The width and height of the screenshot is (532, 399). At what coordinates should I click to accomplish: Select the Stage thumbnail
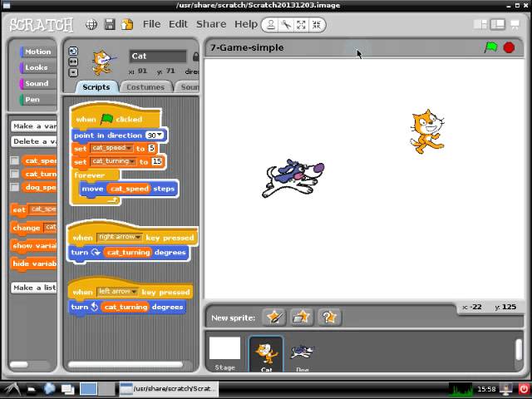coord(224,352)
